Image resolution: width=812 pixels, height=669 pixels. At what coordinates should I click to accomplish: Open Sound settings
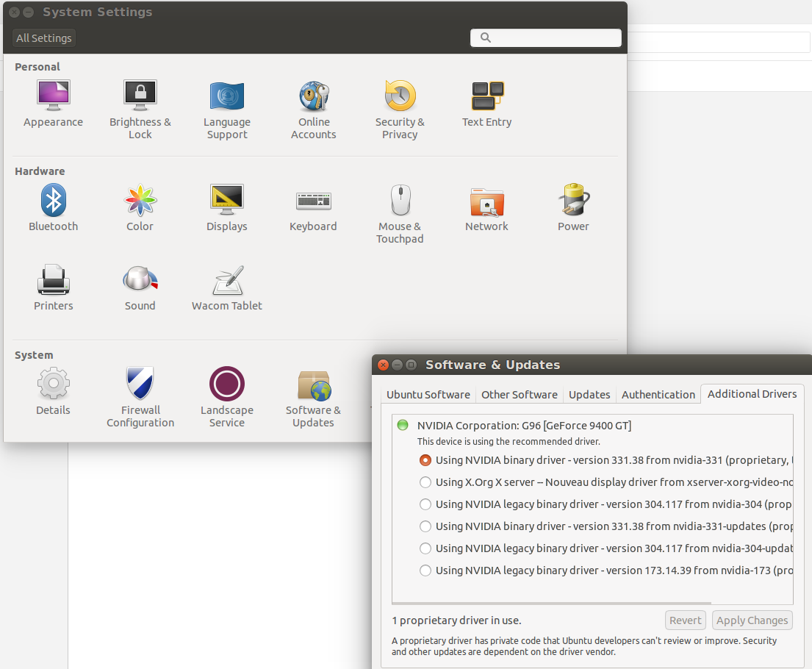pos(140,288)
